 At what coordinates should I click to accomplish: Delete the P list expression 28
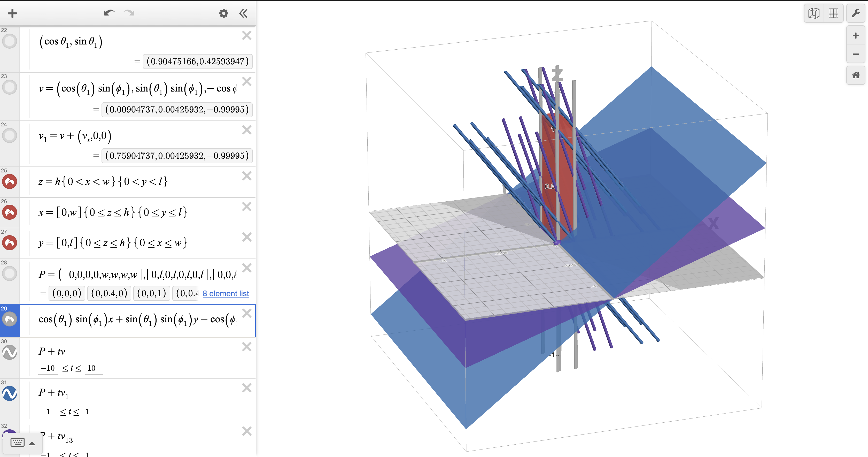(x=247, y=268)
